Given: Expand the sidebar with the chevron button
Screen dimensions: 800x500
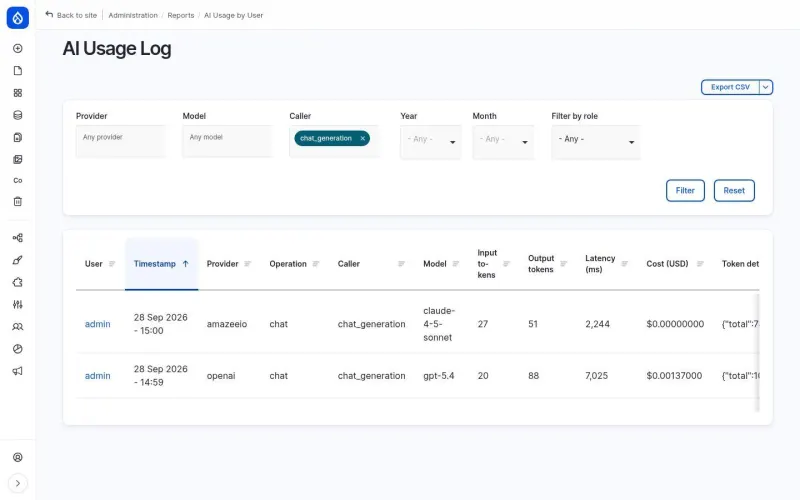Looking at the screenshot, I should point(17,483).
